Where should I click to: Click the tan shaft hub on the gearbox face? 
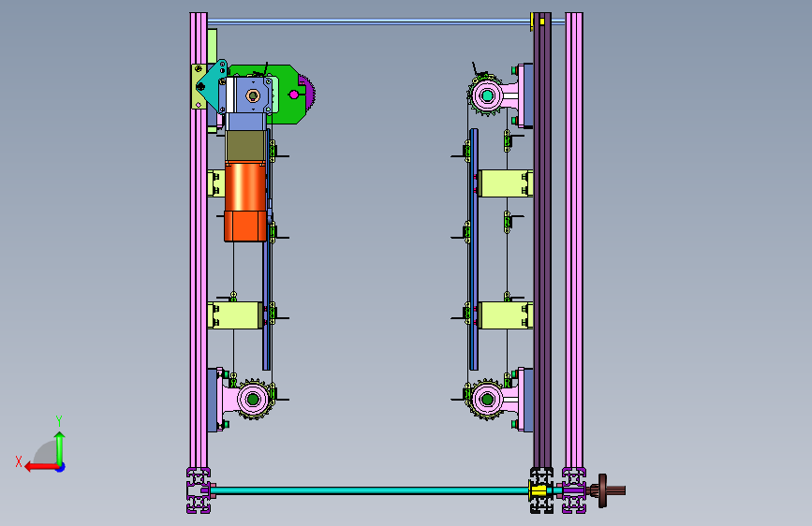[x=253, y=95]
